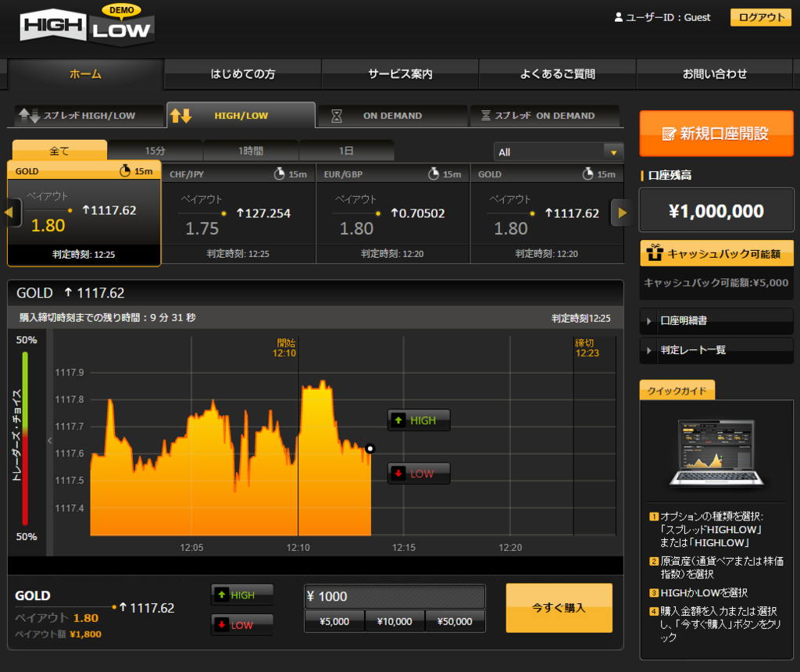Image resolution: width=800 pixels, height=672 pixels.
Task: Click the traders choice gauge bar
Action: [x=25, y=438]
